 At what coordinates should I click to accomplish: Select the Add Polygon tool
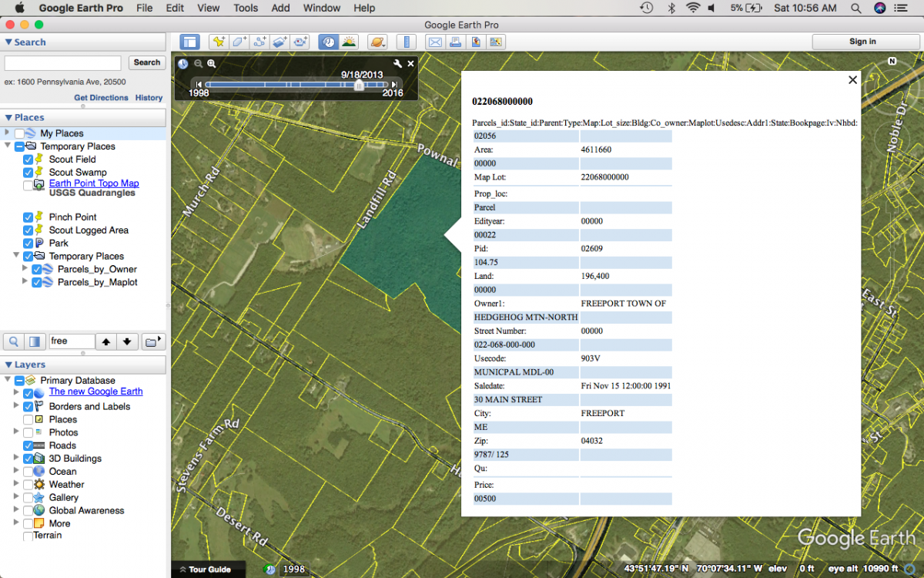tap(239, 42)
